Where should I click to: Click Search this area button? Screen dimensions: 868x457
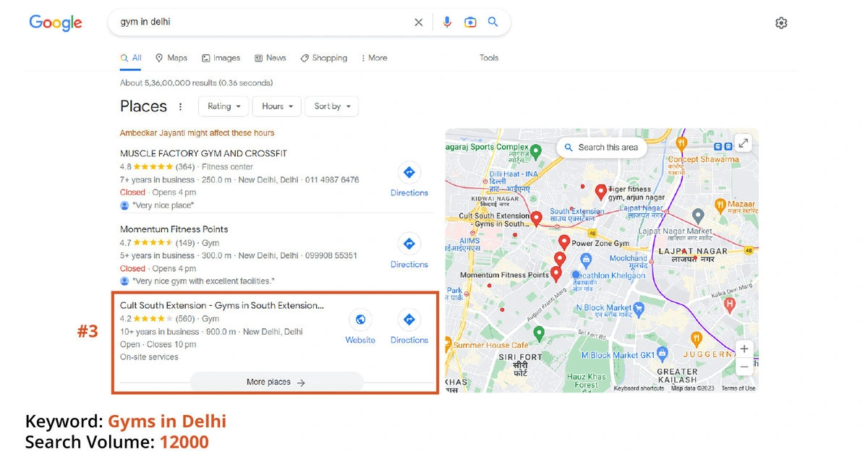coord(601,148)
